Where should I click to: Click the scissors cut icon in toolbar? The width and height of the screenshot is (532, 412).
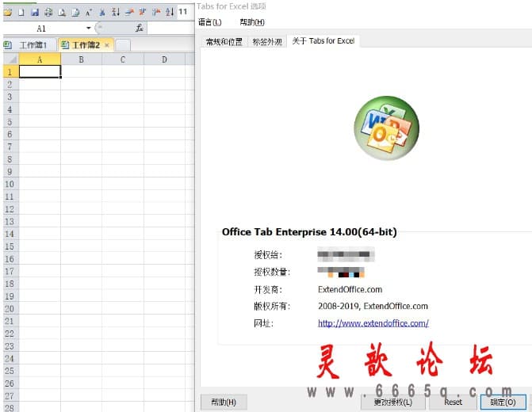tap(102, 13)
